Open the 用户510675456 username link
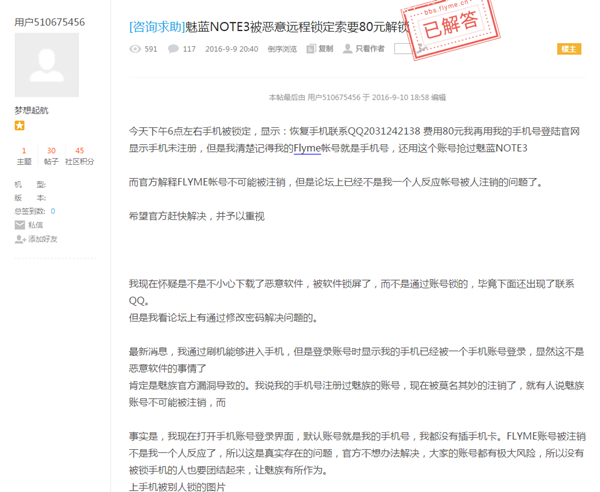 click(x=50, y=22)
